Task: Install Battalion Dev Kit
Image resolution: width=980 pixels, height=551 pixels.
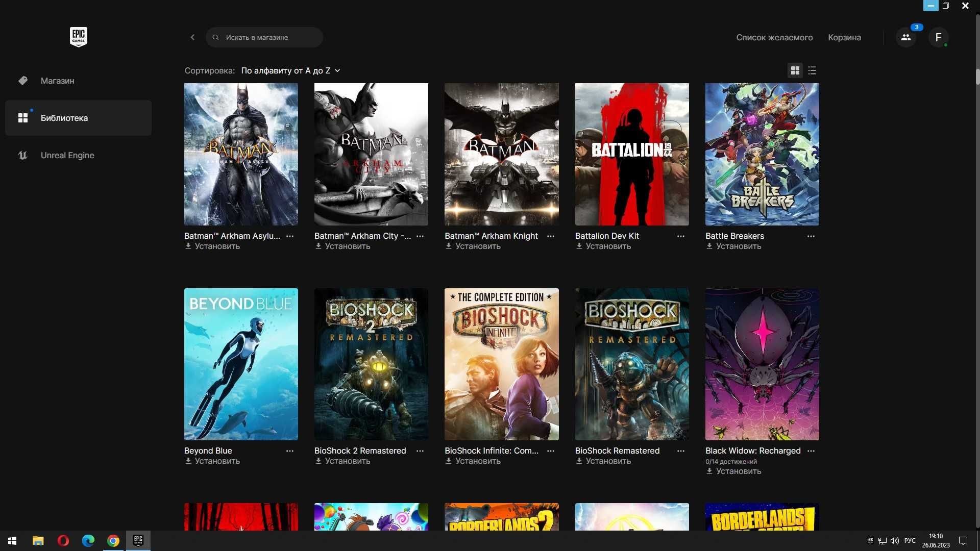Action: 603,246
